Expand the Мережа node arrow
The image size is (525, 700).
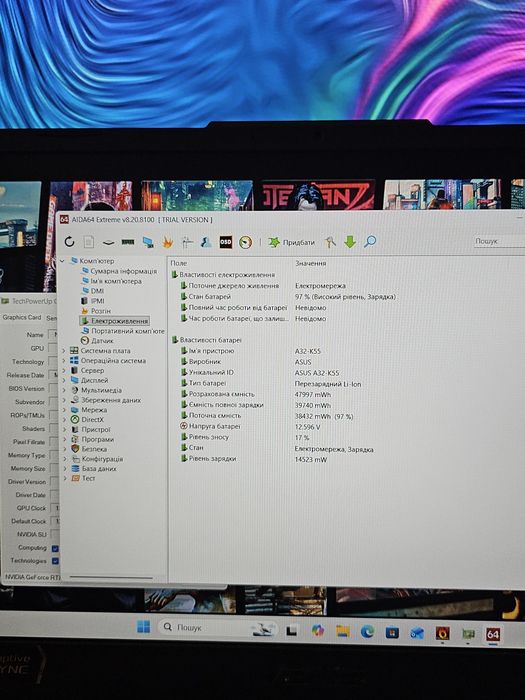[x=64, y=410]
